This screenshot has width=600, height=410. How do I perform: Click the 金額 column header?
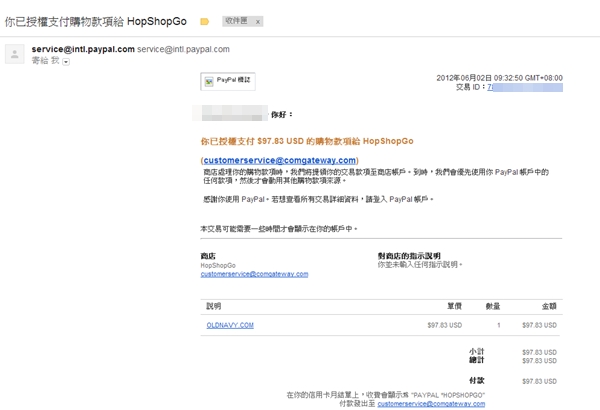coord(549,306)
